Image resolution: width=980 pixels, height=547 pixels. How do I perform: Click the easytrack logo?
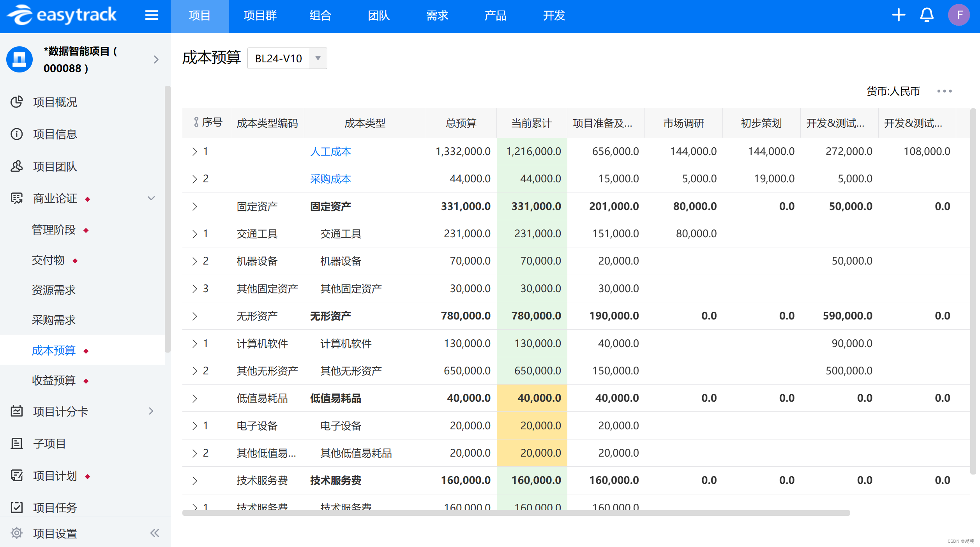click(x=62, y=15)
